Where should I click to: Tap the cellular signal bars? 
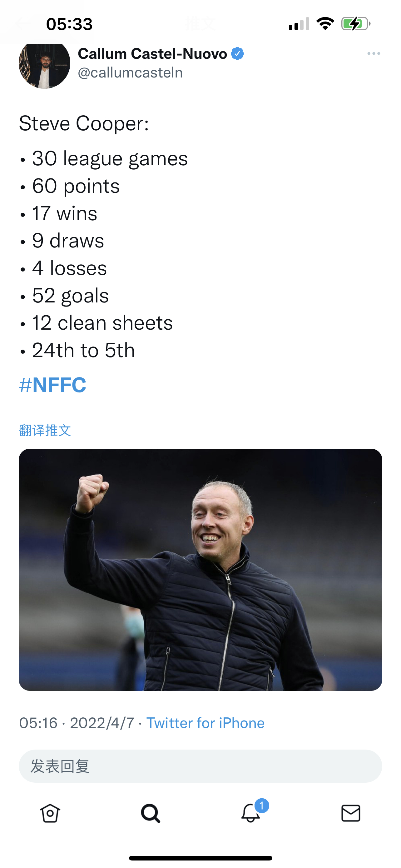coord(299,24)
